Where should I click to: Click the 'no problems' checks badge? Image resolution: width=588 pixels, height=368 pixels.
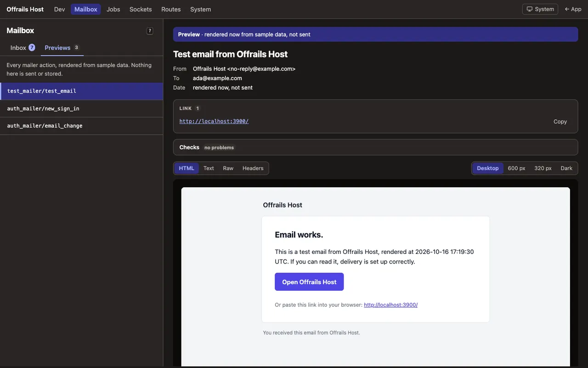click(x=219, y=148)
